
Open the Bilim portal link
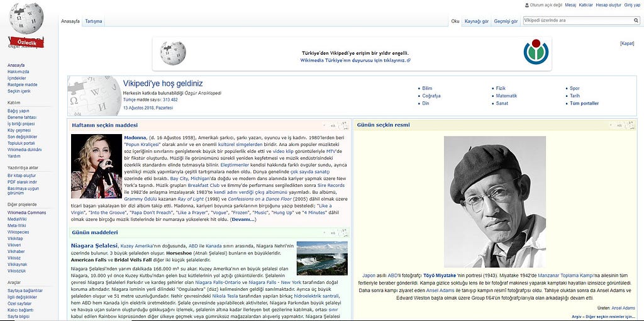point(427,88)
